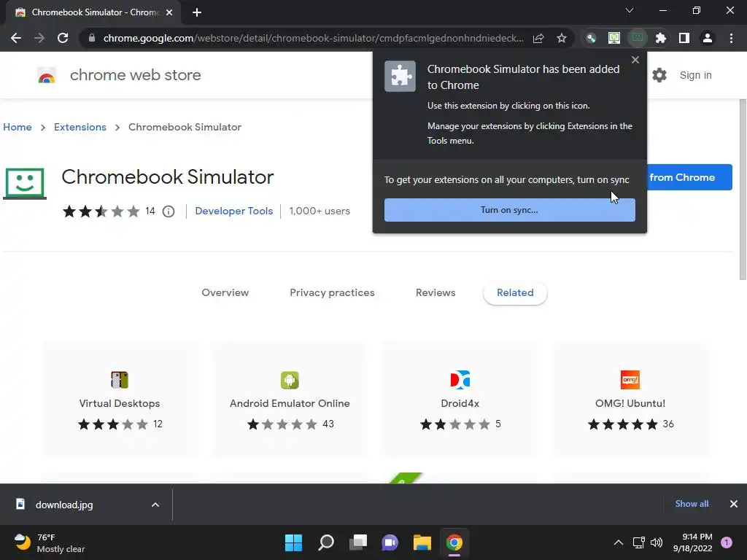Viewport: 747px width, 560px height.
Task: Open the Extensions puzzle piece menu
Action: (x=661, y=38)
